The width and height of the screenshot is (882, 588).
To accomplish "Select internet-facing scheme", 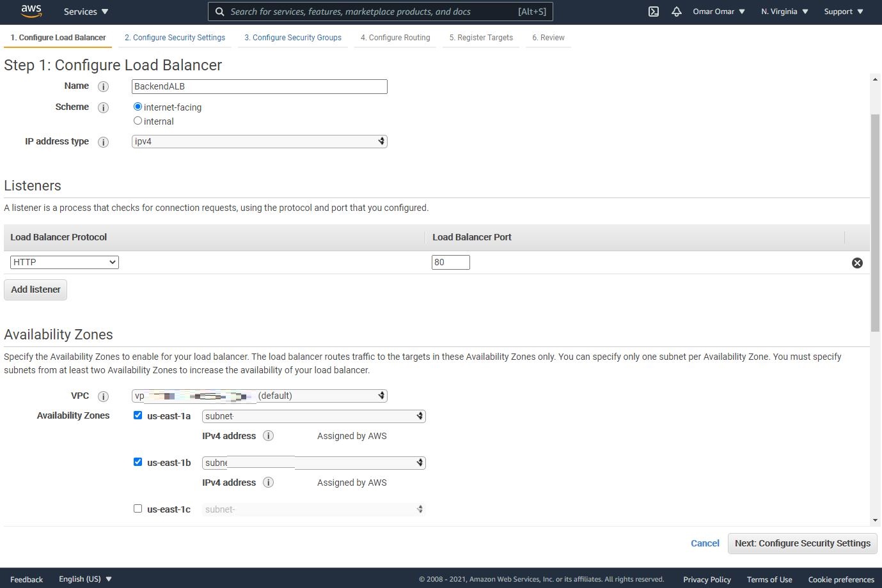I will click(138, 107).
